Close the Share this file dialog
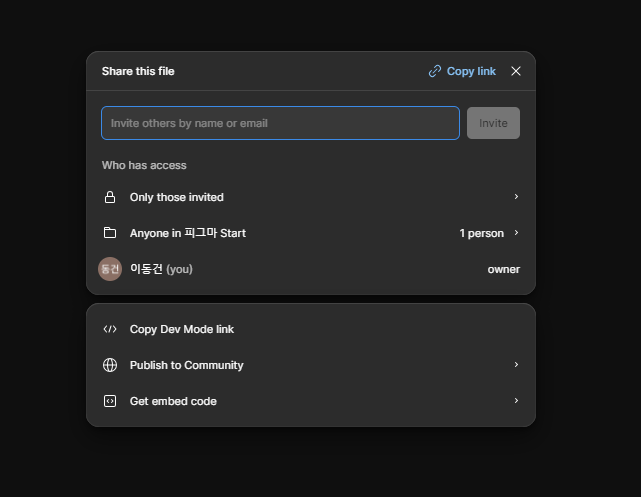This screenshot has height=497, width=641. [x=516, y=71]
